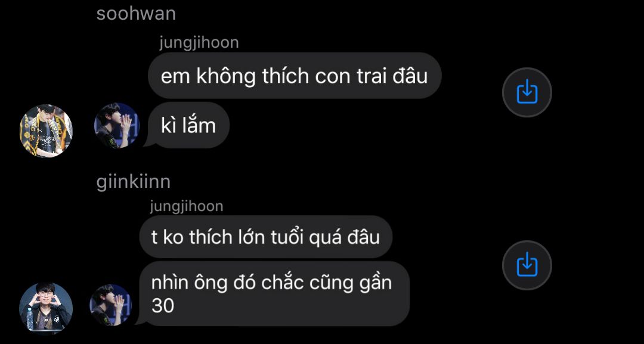The width and height of the screenshot is (644, 344).
Task: Tap jungjihoon's avatar beside 'nhìn ông đó' message
Action: (111, 305)
